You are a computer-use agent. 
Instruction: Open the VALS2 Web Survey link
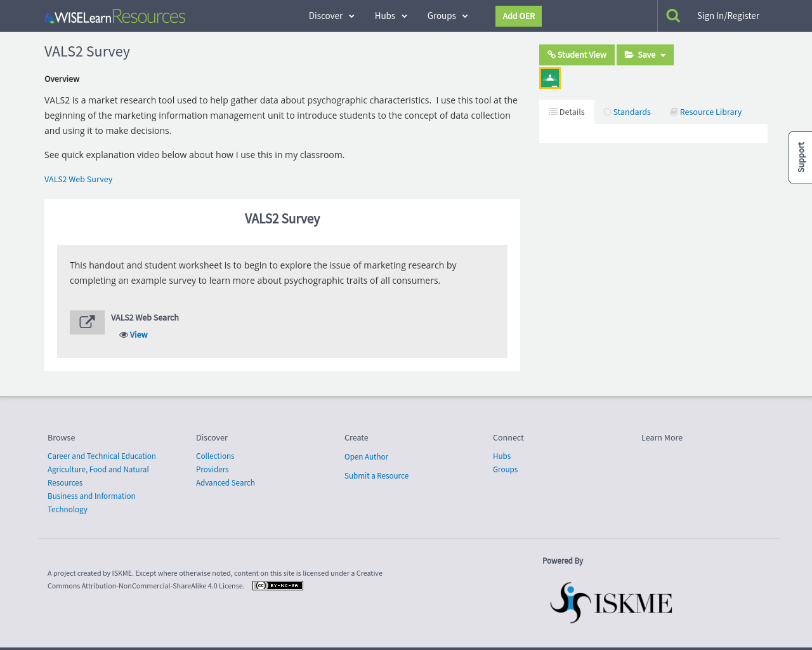[78, 179]
